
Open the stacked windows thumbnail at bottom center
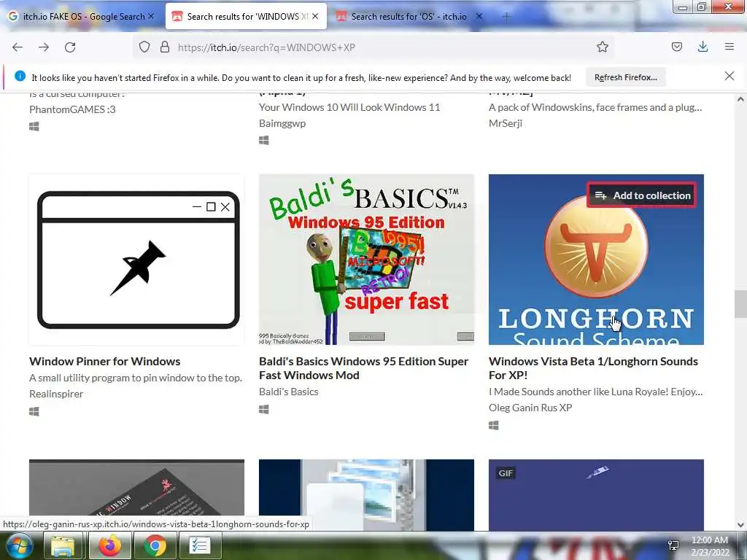[366, 495]
